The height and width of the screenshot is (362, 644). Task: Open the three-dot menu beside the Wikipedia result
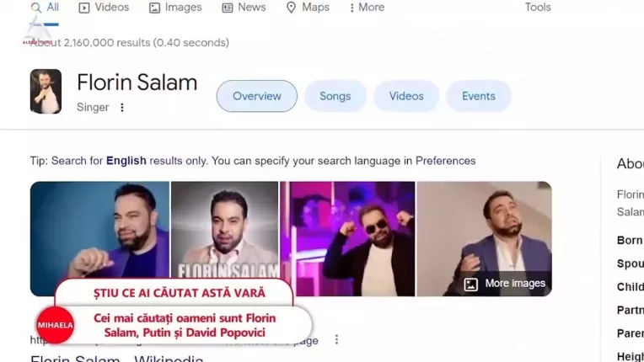coord(336,339)
